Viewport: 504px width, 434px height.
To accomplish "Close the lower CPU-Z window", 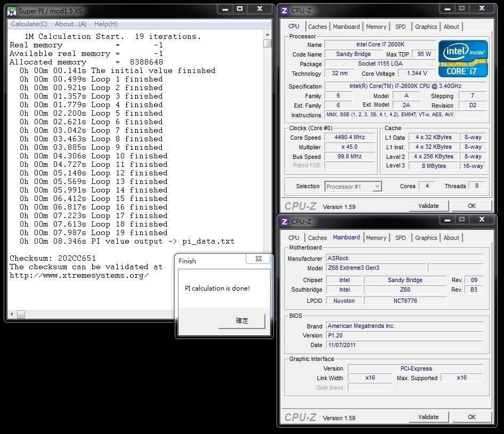I will tap(482, 220).
